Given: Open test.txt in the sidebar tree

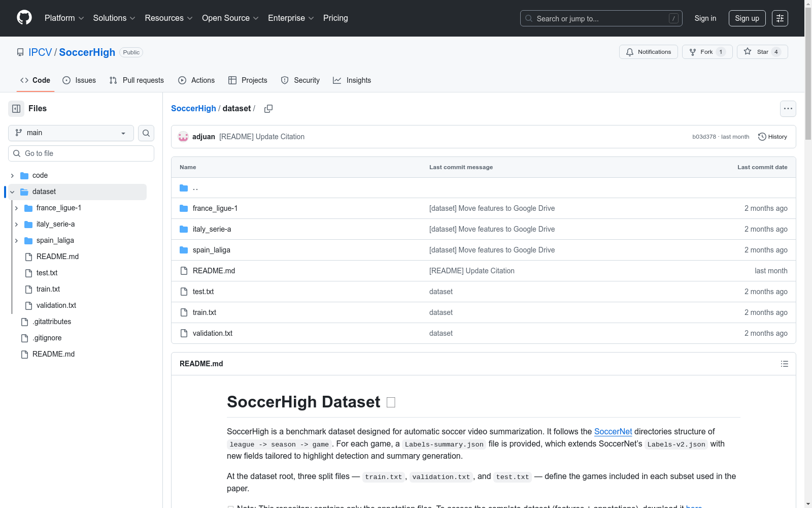Looking at the screenshot, I should coord(47,273).
